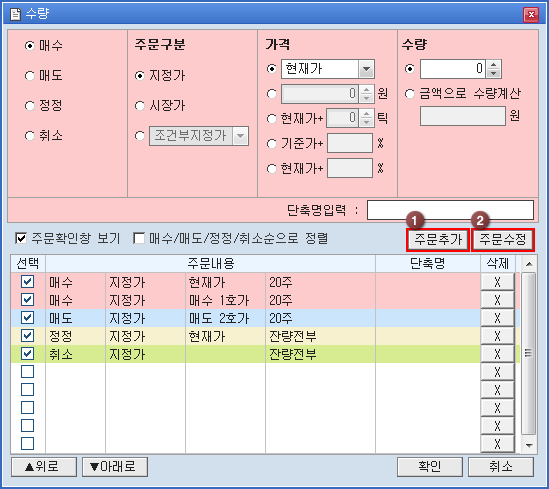The width and height of the screenshot is (549, 489).
Task: Click the 단축명 column header
Action: 428,264
